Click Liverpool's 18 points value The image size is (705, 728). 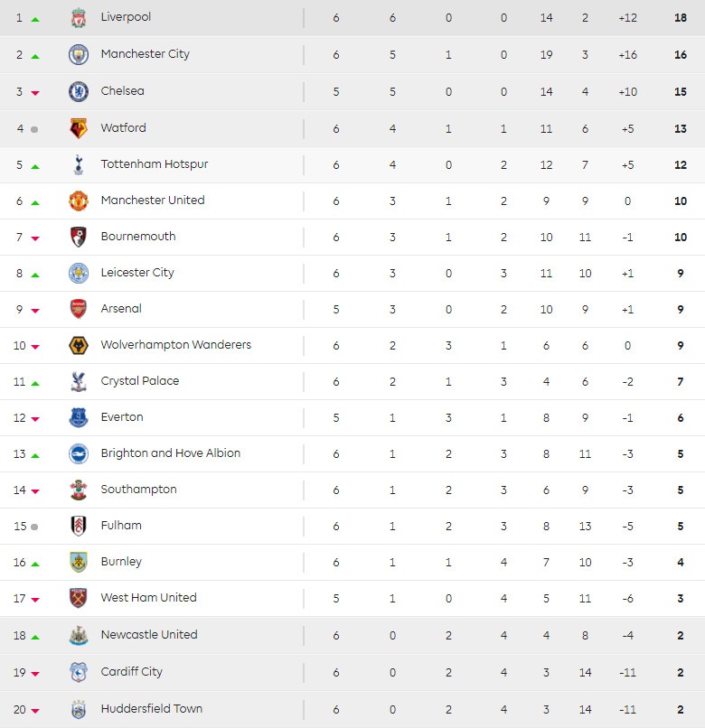(x=681, y=17)
